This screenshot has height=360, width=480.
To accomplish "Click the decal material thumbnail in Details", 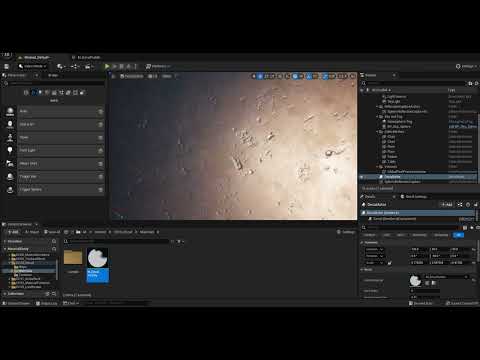I will point(415,281).
